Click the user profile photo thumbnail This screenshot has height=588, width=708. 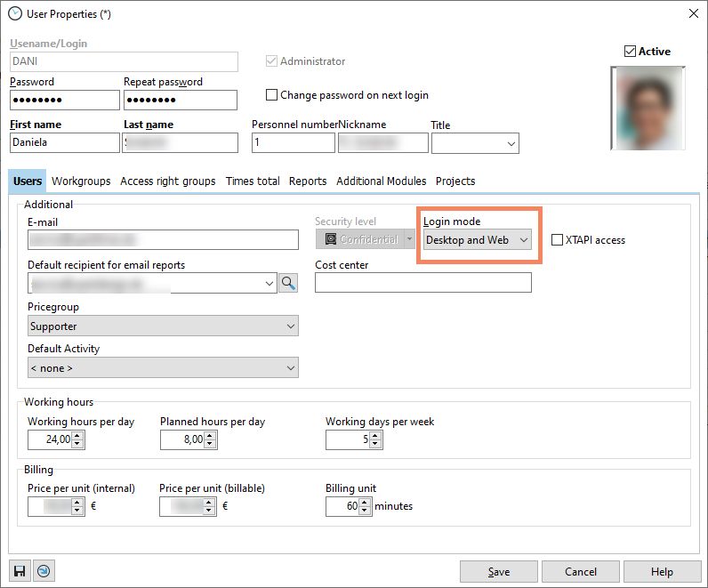(x=647, y=108)
